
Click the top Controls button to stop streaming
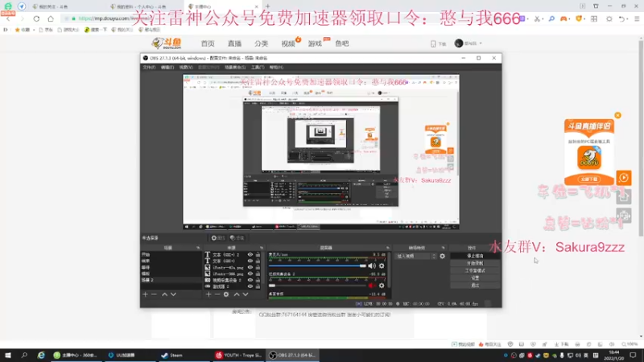point(475,256)
